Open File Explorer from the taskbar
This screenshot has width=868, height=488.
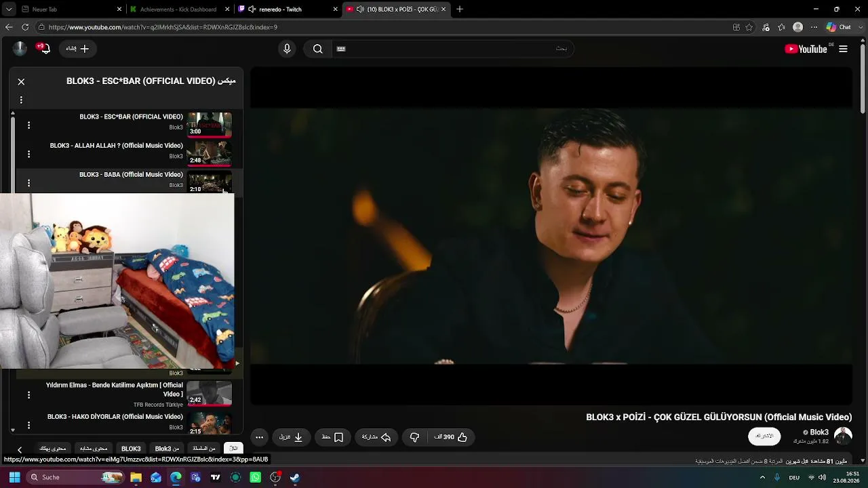(x=136, y=477)
